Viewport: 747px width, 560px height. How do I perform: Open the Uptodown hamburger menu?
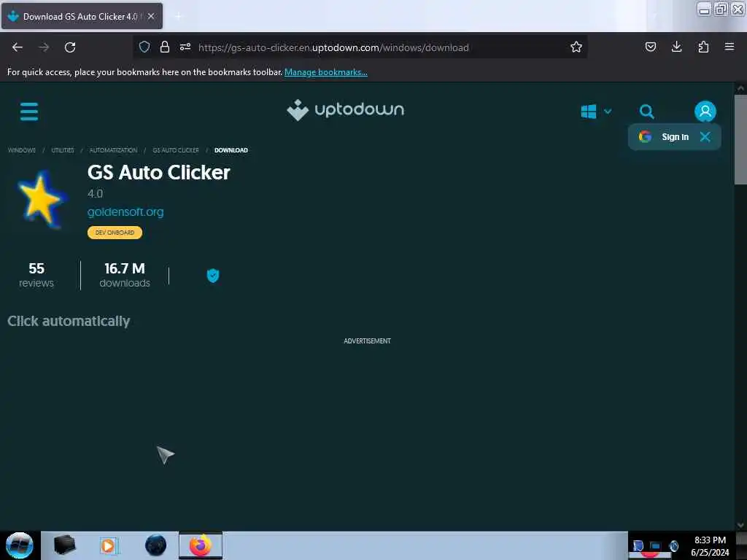tap(29, 112)
